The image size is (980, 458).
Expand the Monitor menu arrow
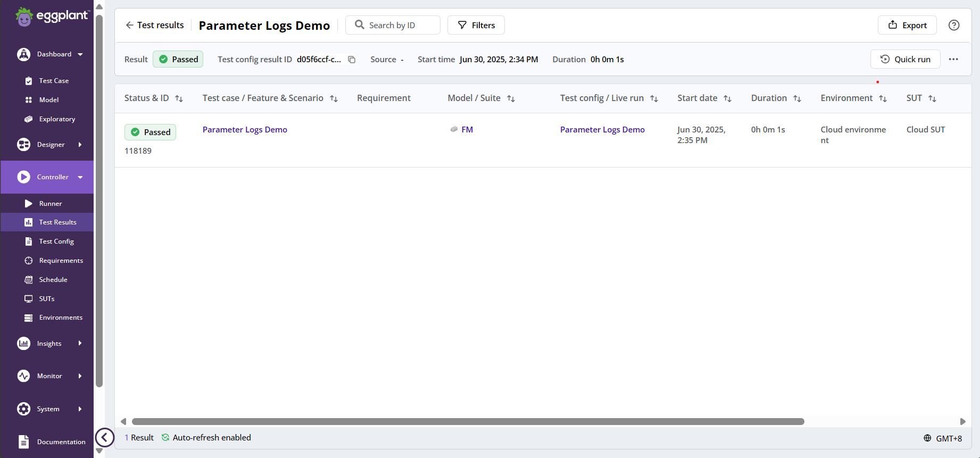[x=80, y=376]
